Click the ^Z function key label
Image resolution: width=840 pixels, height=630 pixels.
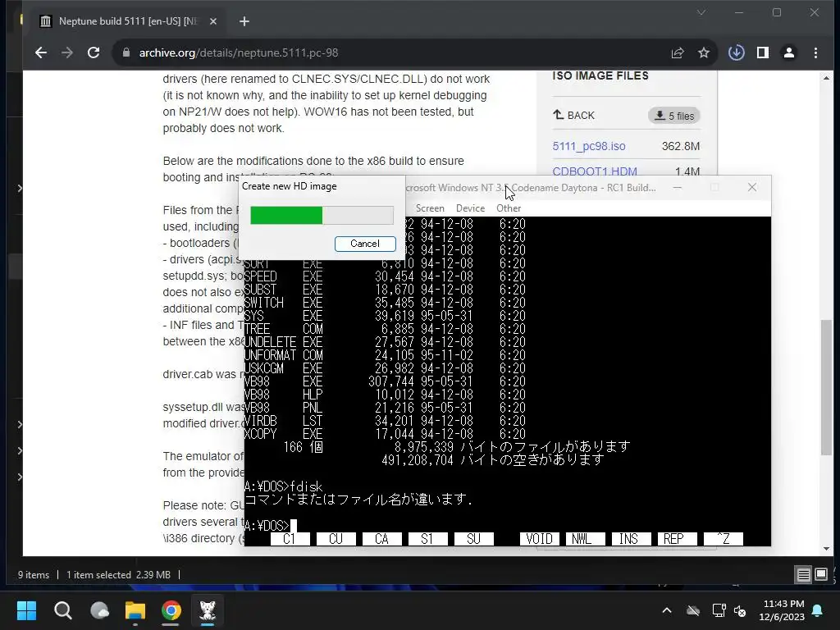724,539
